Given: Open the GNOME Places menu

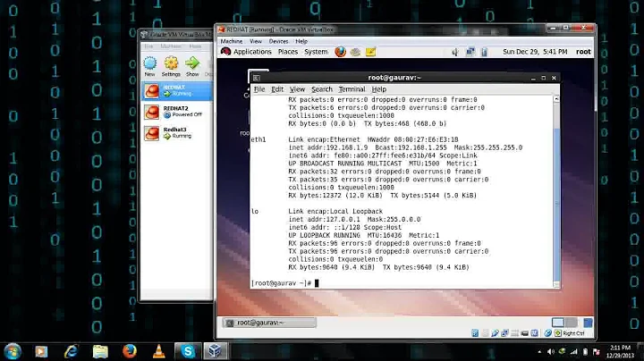Looking at the screenshot, I should pyautogui.click(x=287, y=52).
